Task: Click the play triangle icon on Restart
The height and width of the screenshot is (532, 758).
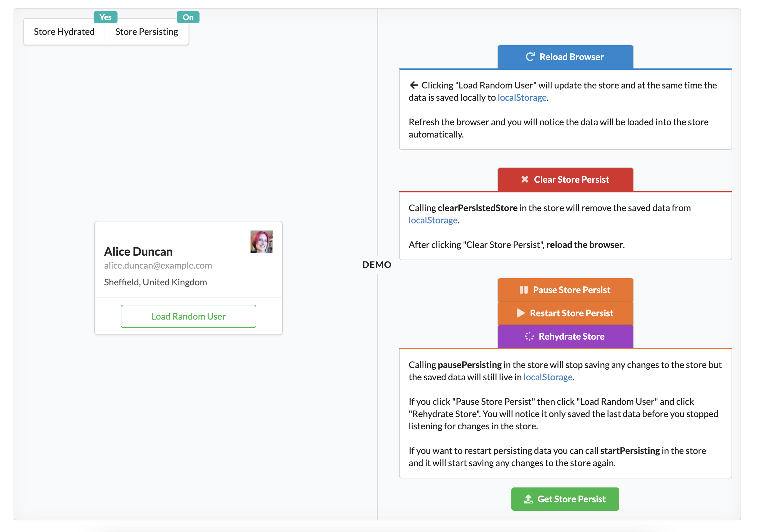Action: coord(520,313)
